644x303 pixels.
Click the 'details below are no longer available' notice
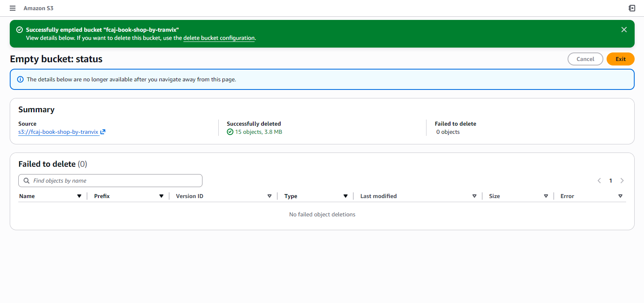tap(131, 79)
